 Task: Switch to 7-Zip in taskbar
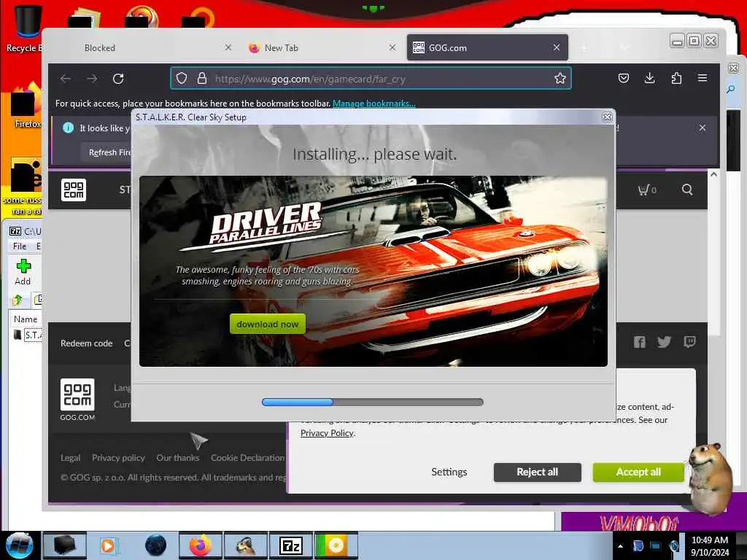point(291,545)
